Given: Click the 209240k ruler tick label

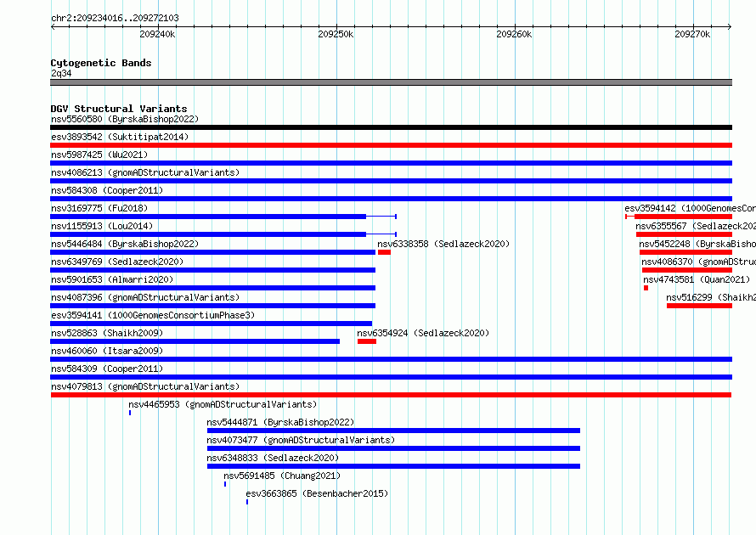Looking at the screenshot, I should pos(157,34).
